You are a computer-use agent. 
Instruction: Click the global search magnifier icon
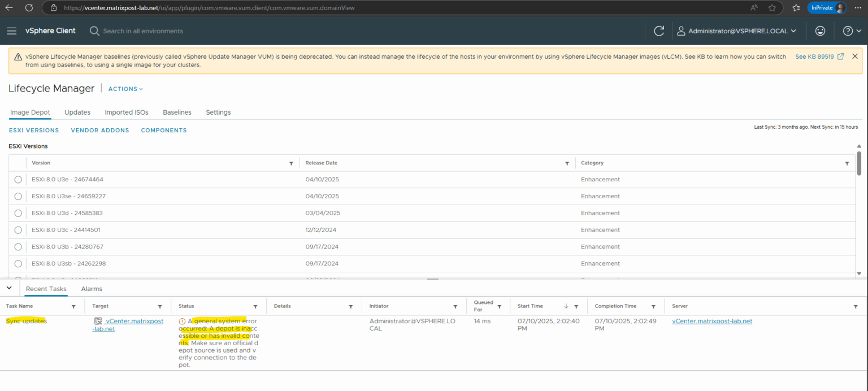94,31
